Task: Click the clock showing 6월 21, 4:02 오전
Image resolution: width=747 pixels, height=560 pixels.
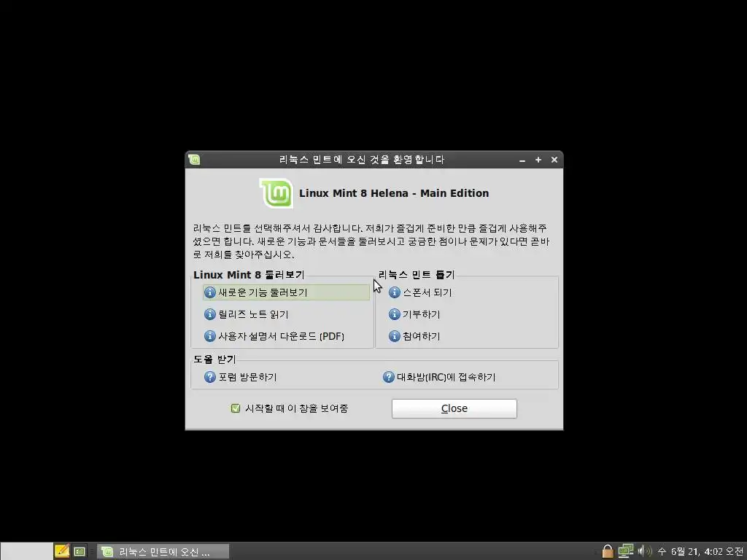Action: coord(700,551)
